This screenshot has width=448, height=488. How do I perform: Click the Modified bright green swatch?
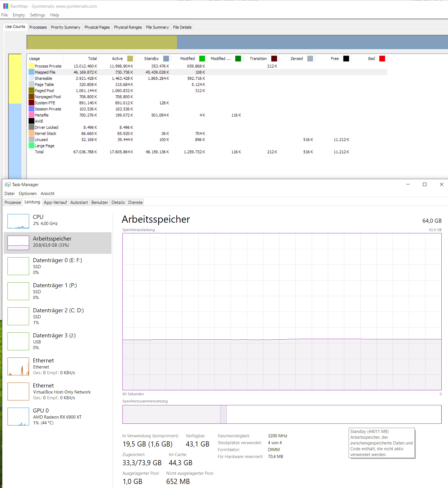click(202, 58)
